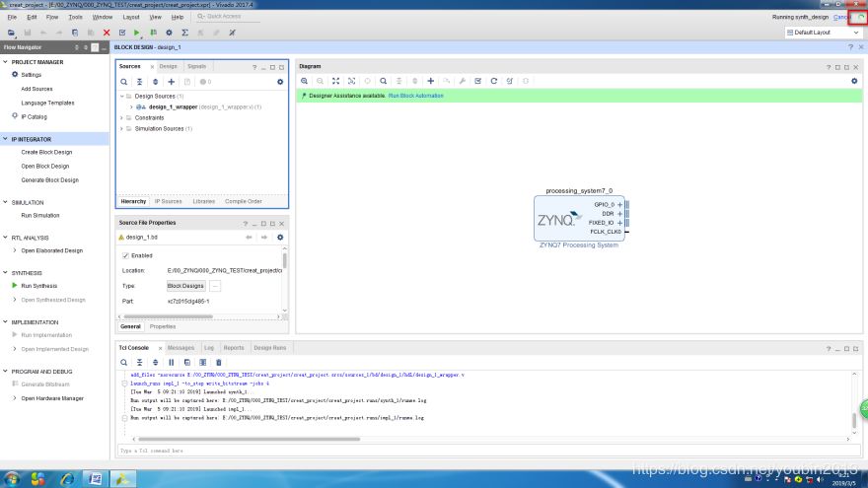868x488 pixels.
Task: Click the Tcl command input field
Action: [489, 451]
